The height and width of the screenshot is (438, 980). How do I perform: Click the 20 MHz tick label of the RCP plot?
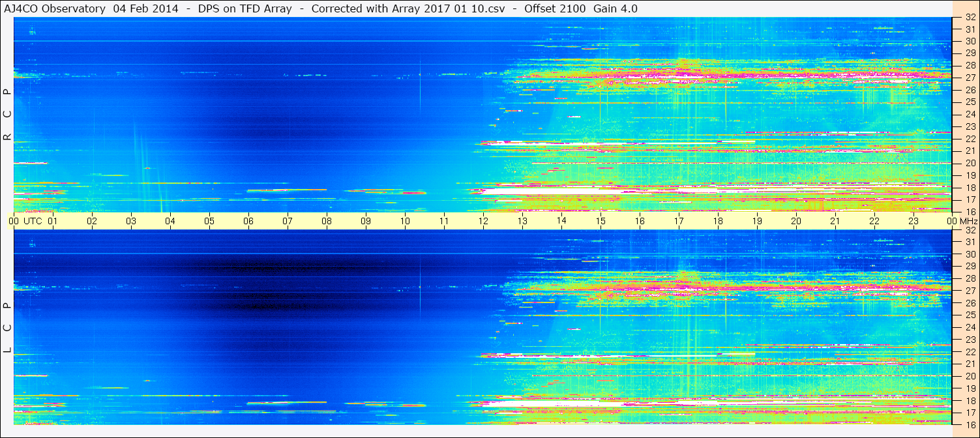coord(970,163)
